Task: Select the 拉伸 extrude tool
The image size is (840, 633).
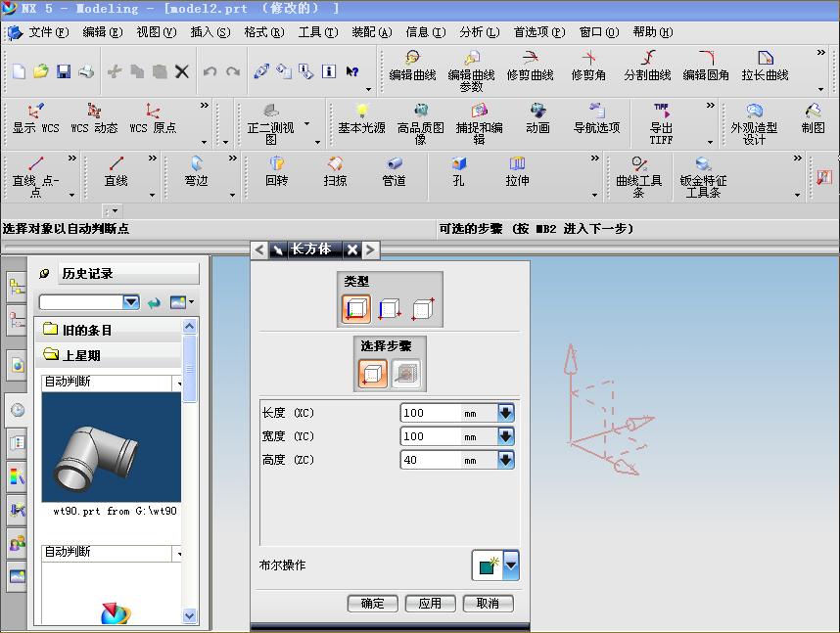Action: pyautogui.click(x=517, y=171)
